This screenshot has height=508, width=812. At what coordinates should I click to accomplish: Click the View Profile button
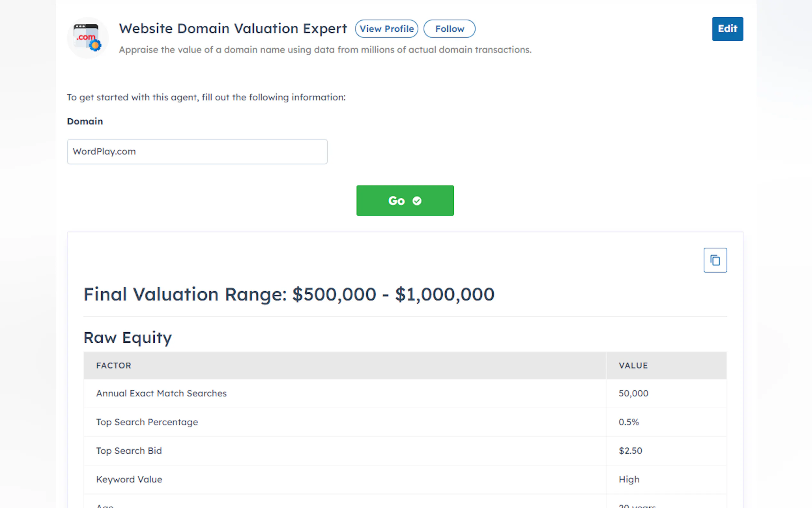point(386,29)
